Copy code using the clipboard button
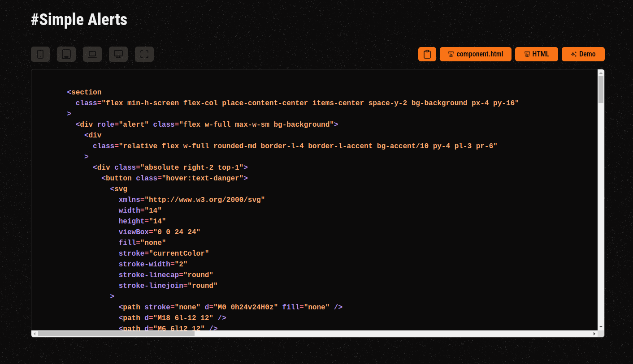Image resolution: width=633 pixels, height=364 pixels. coord(427,54)
